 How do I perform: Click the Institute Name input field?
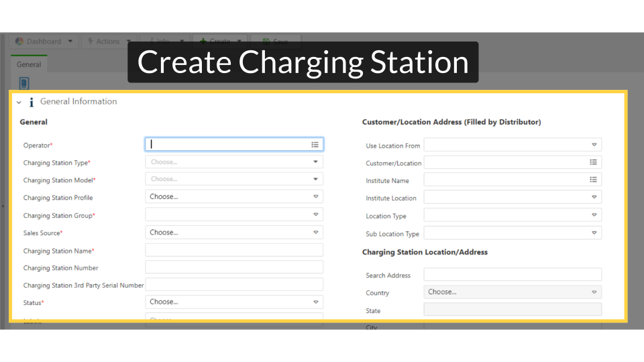[513, 180]
